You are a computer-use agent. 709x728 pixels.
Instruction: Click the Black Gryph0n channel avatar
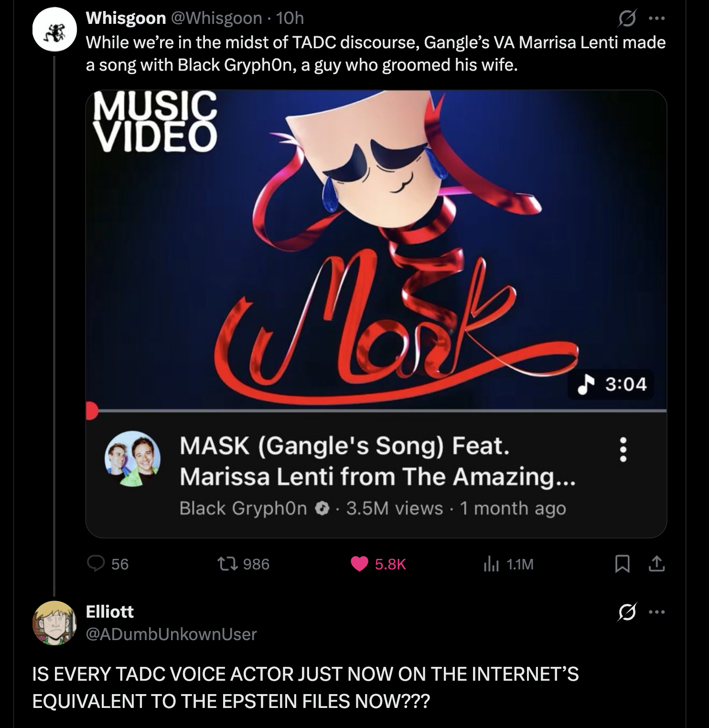click(x=133, y=459)
